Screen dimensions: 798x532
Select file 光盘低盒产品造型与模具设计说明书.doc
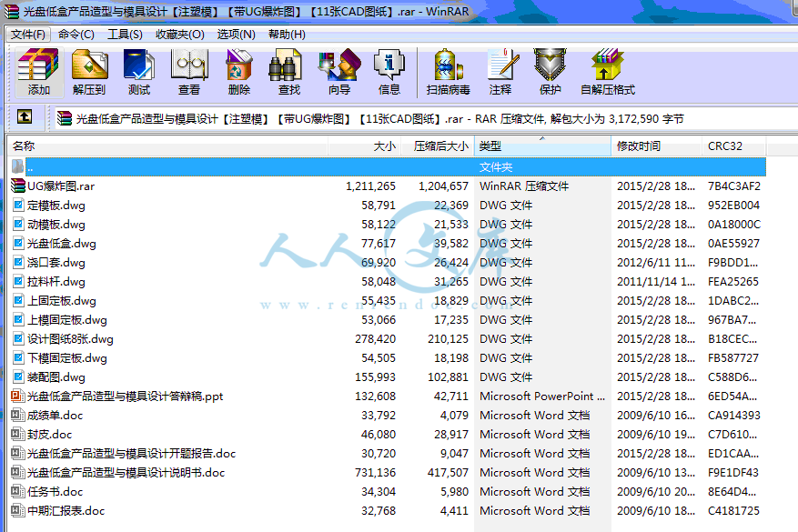[x=126, y=472]
